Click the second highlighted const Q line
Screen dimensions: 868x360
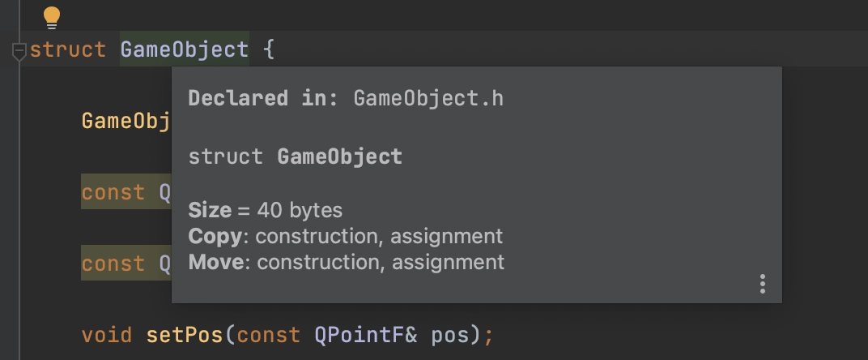[x=126, y=263]
